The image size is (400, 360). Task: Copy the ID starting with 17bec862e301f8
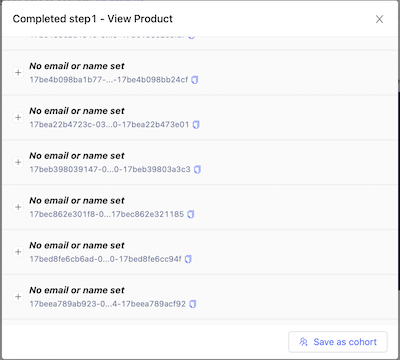tap(191, 214)
